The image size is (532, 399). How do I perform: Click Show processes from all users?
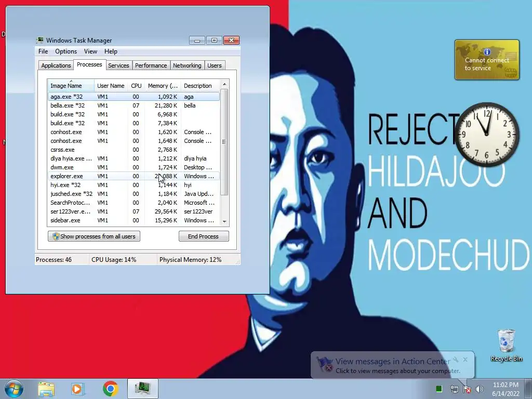click(x=94, y=236)
